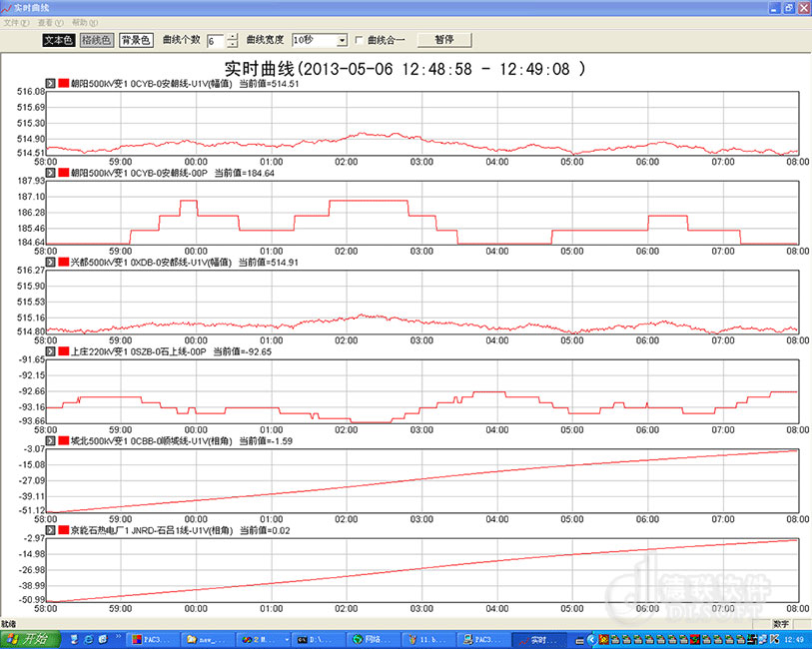812x649 pixels.
Task: Open the 曲线宽度 dropdown showing 10秒
Action: coord(342,41)
